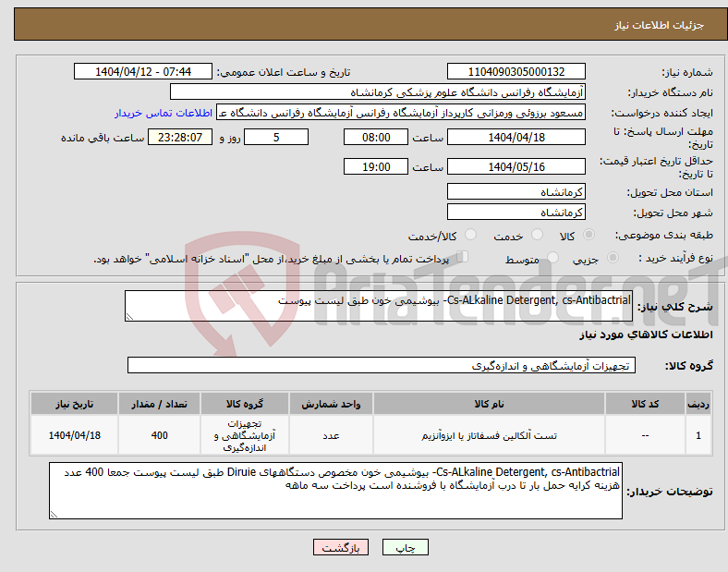The width and height of the screenshot is (728, 572).
Task: Click the quantity cell showing 400
Action: coord(159,435)
